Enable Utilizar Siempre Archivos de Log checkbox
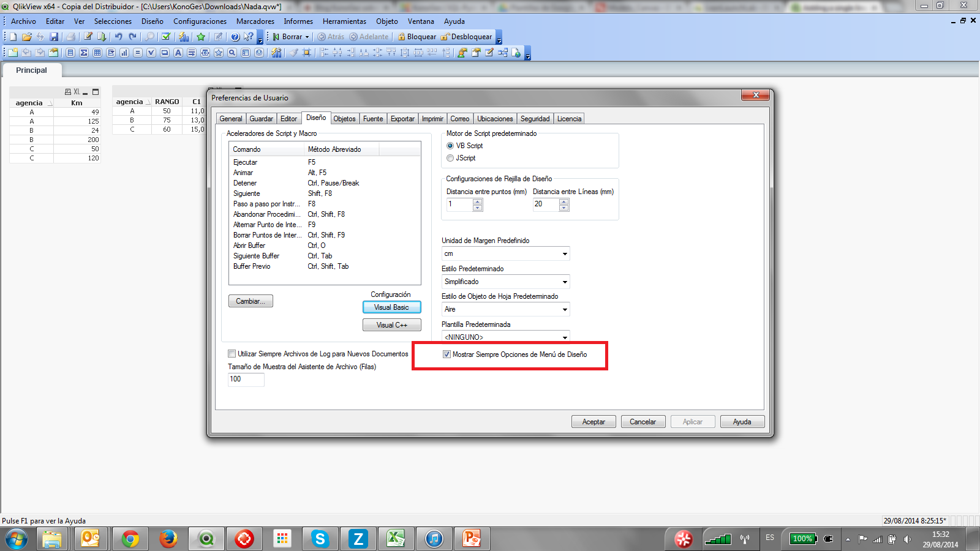The height and width of the screenshot is (551, 980). [x=232, y=354]
